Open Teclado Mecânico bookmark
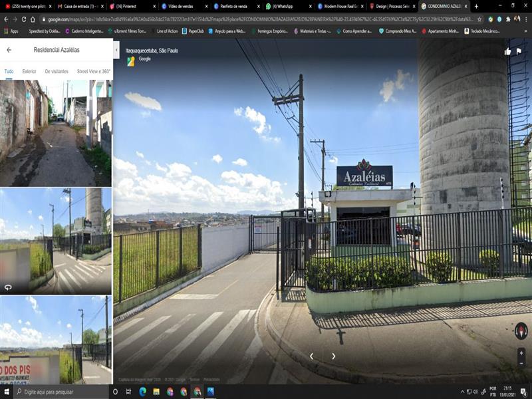This screenshot has height=399, width=532. [x=481, y=31]
